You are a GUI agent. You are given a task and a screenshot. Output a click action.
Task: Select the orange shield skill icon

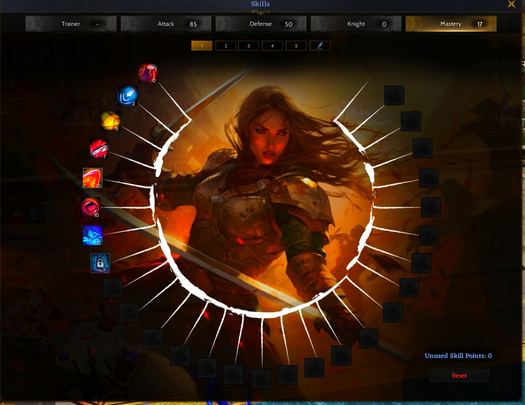[92, 178]
